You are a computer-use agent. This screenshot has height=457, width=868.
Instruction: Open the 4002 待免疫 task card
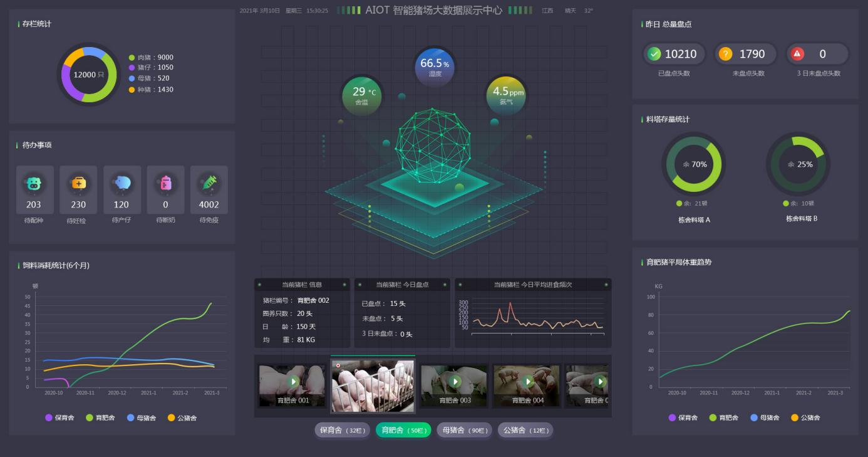tap(209, 190)
